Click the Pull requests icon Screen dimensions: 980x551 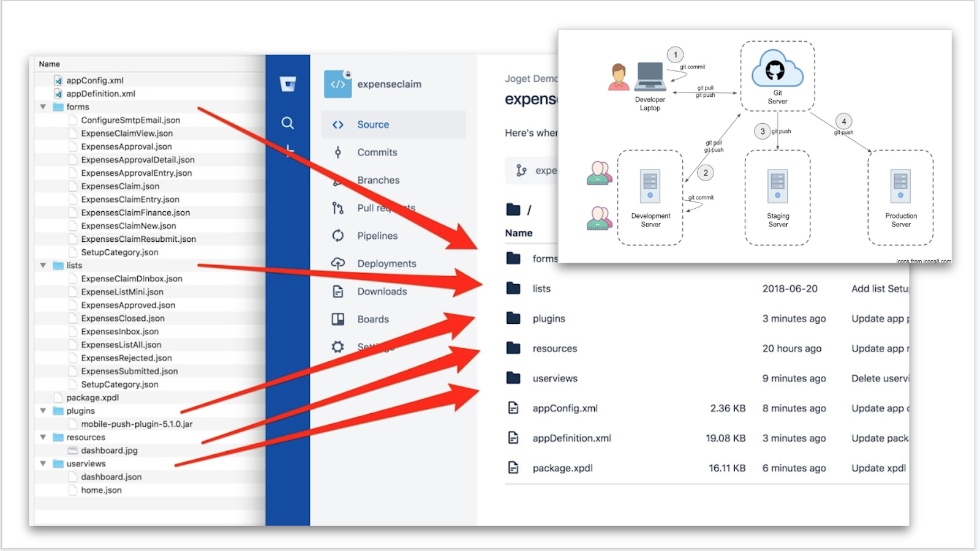tap(337, 208)
